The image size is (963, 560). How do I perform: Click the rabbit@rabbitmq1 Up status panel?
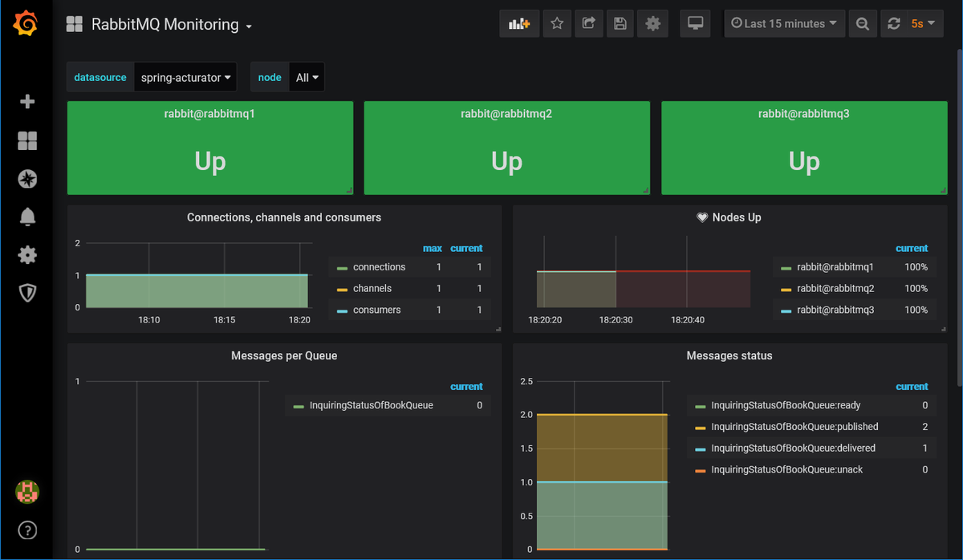[x=209, y=148]
